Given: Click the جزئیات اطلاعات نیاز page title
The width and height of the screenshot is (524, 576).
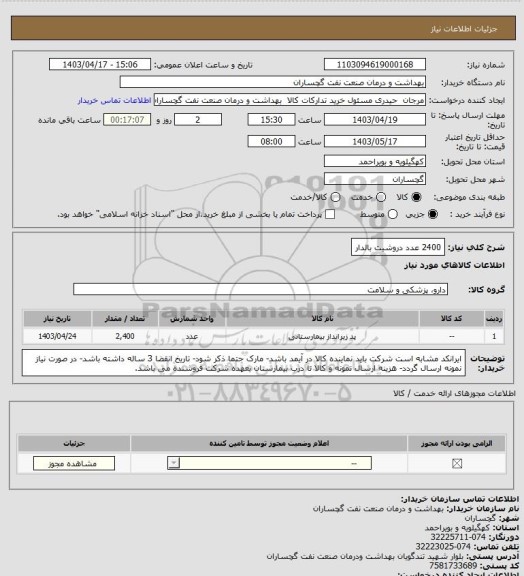Looking at the screenshot, I should pos(464,29).
